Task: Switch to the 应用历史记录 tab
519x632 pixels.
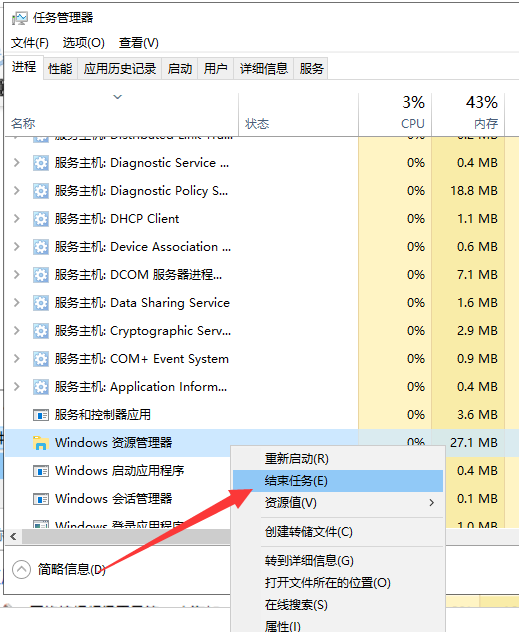Action: (x=120, y=69)
